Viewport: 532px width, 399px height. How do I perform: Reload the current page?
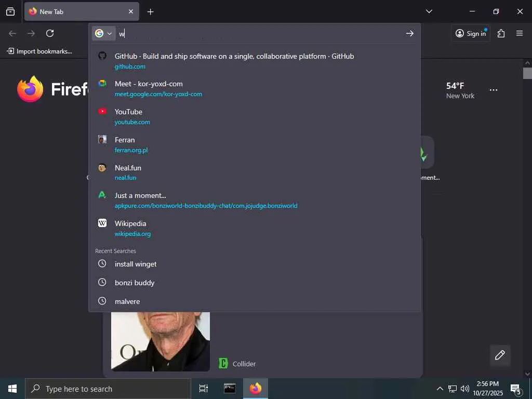50,33
